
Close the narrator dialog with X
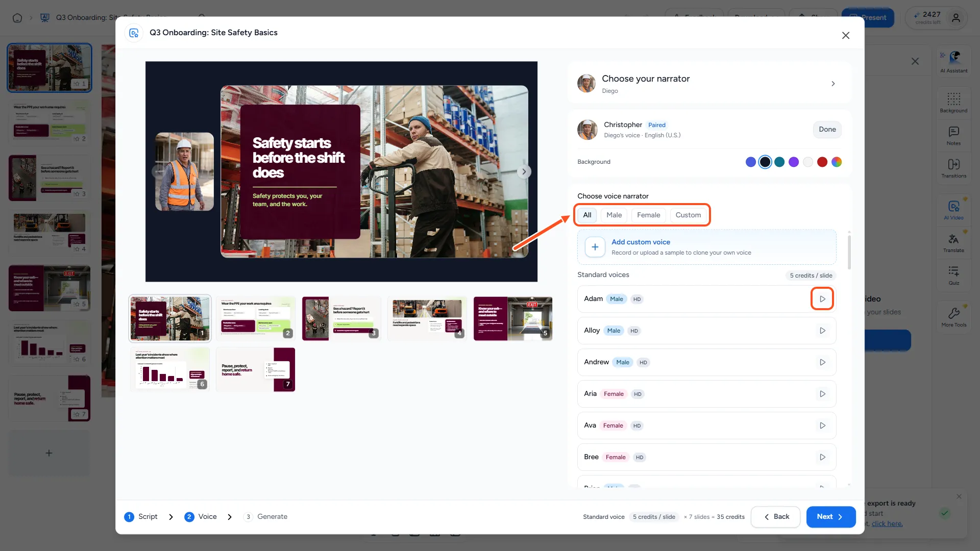click(846, 35)
